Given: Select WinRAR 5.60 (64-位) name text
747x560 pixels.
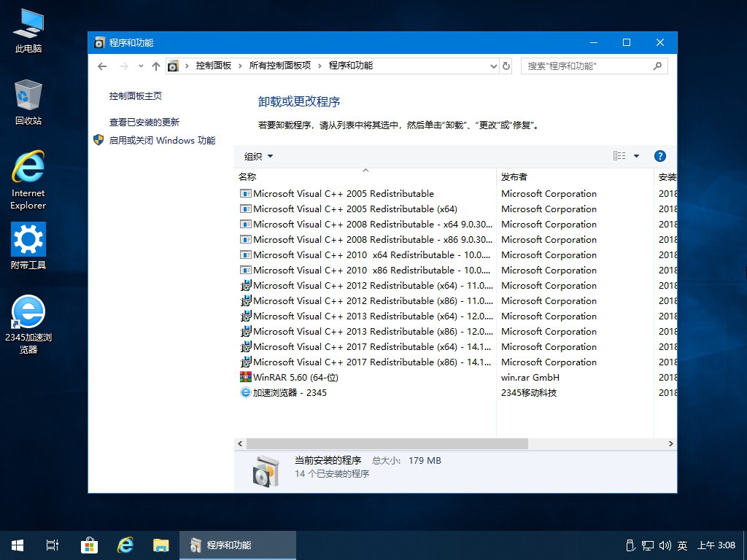Looking at the screenshot, I should point(296,377).
